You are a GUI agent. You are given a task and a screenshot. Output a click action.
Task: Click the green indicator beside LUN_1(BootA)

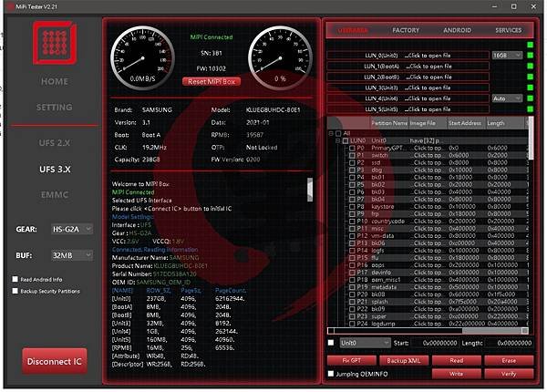(530, 67)
